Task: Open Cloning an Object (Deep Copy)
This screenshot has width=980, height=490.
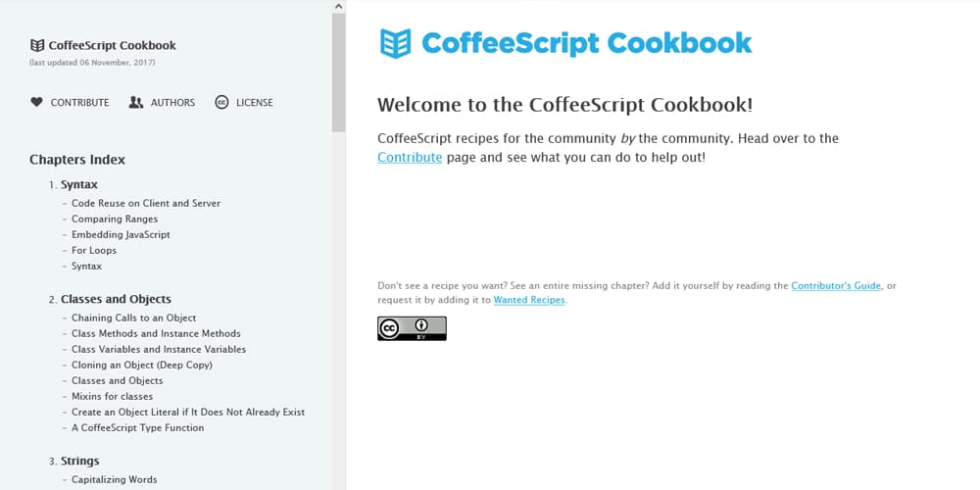Action: click(x=142, y=365)
